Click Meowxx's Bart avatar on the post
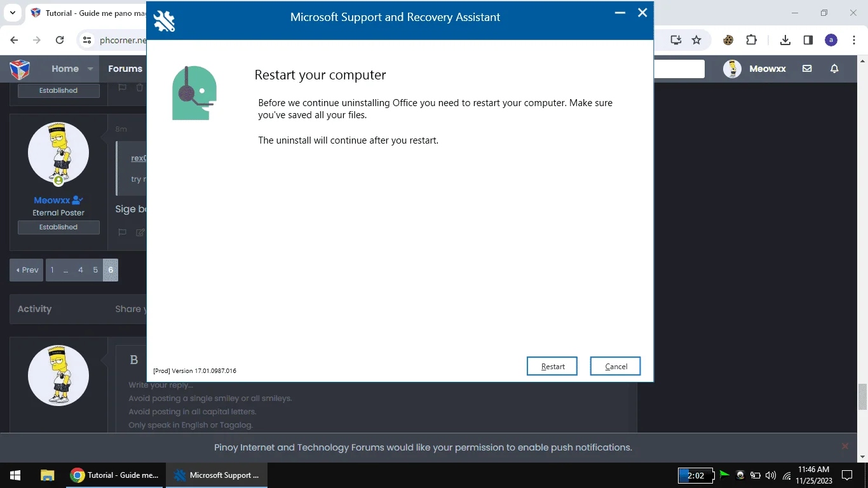The image size is (868, 488). pyautogui.click(x=58, y=152)
